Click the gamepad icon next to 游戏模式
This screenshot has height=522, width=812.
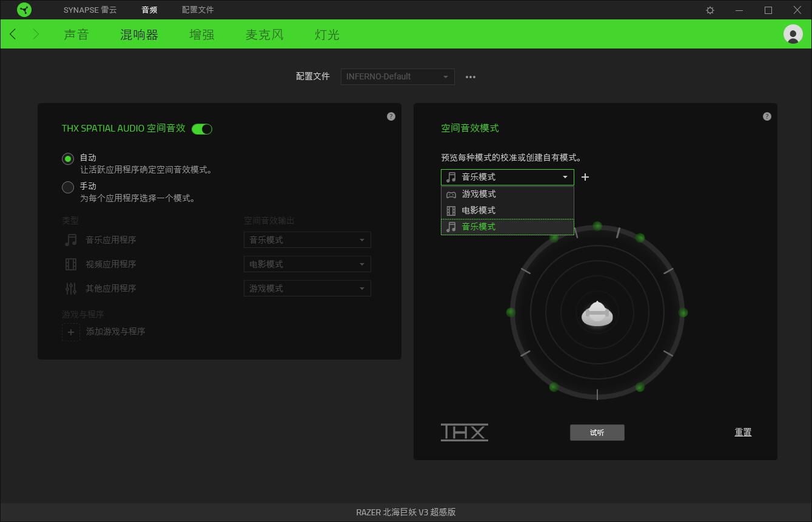pyautogui.click(x=451, y=194)
